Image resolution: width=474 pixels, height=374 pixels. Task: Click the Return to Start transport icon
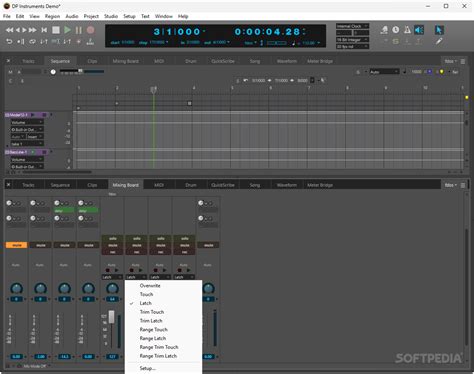click(44, 30)
